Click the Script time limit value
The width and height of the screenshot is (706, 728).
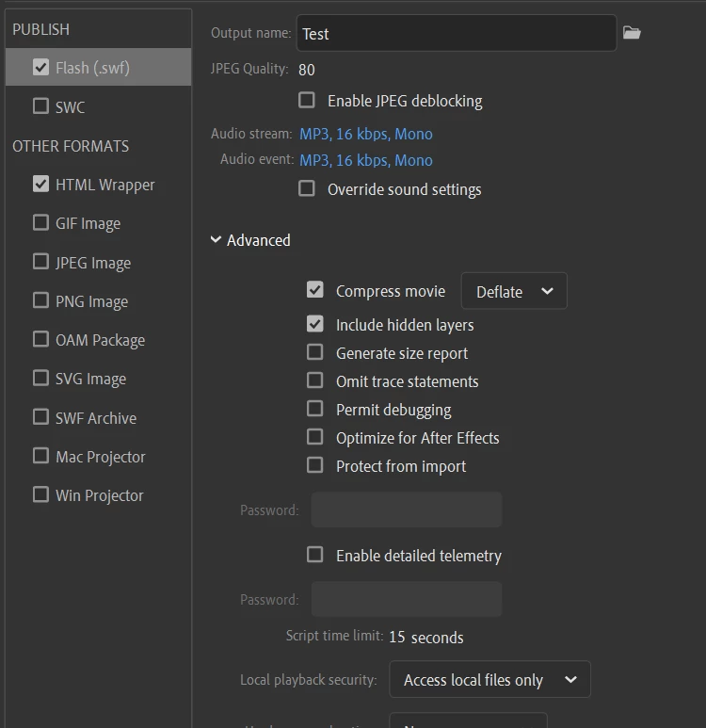[x=397, y=638]
